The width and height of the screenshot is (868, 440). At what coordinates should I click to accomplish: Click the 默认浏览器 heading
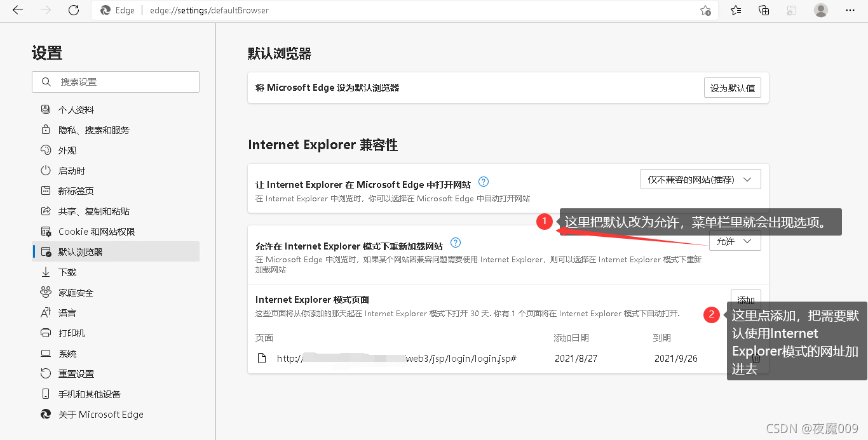click(280, 54)
